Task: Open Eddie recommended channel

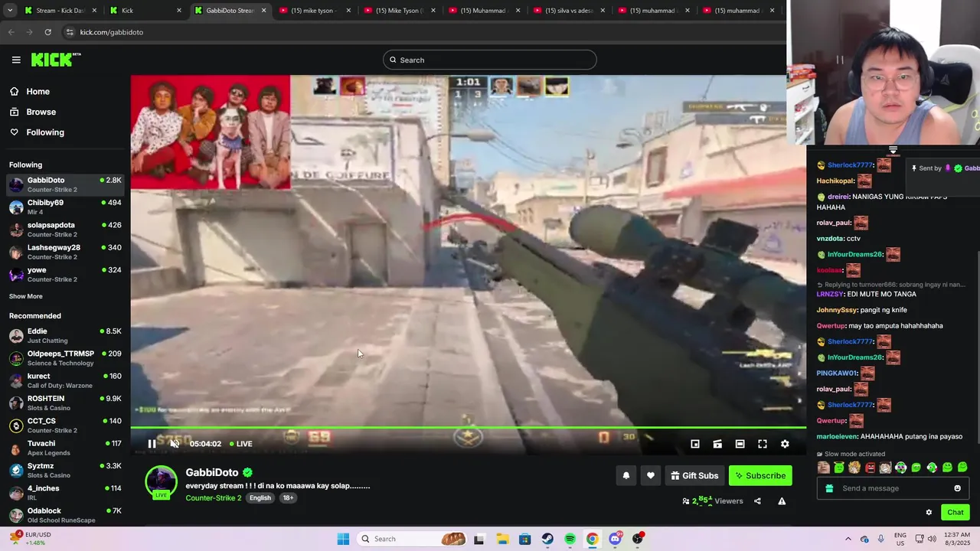Action: (x=65, y=335)
